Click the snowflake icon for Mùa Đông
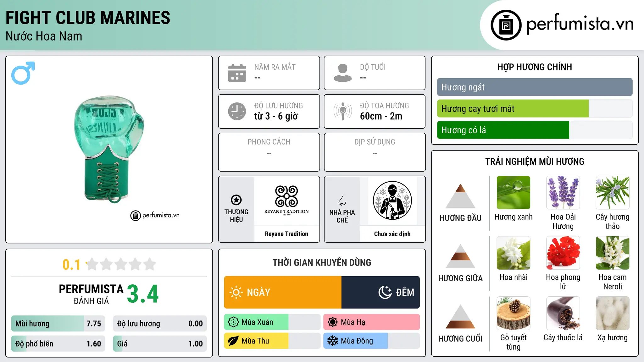This screenshot has height=362, width=644. pos(333,341)
